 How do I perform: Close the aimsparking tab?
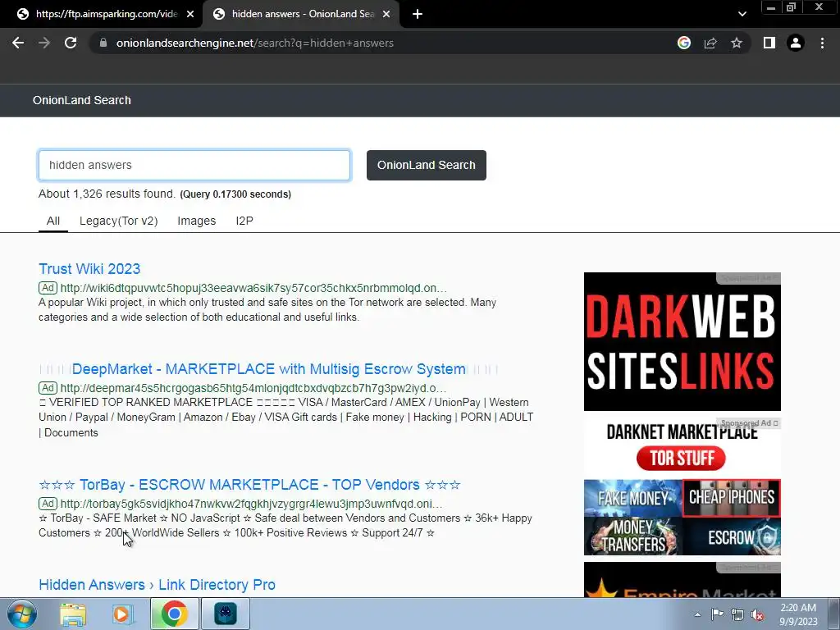190,14
